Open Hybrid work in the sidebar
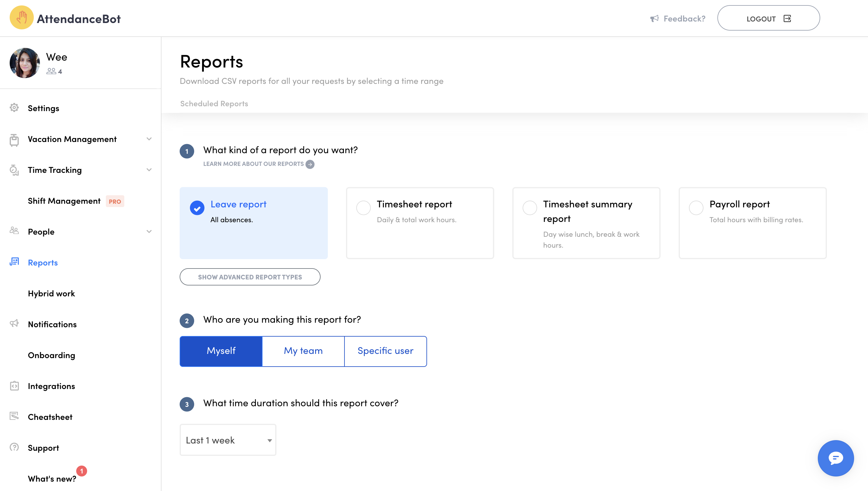This screenshot has width=868, height=491. [x=51, y=293]
